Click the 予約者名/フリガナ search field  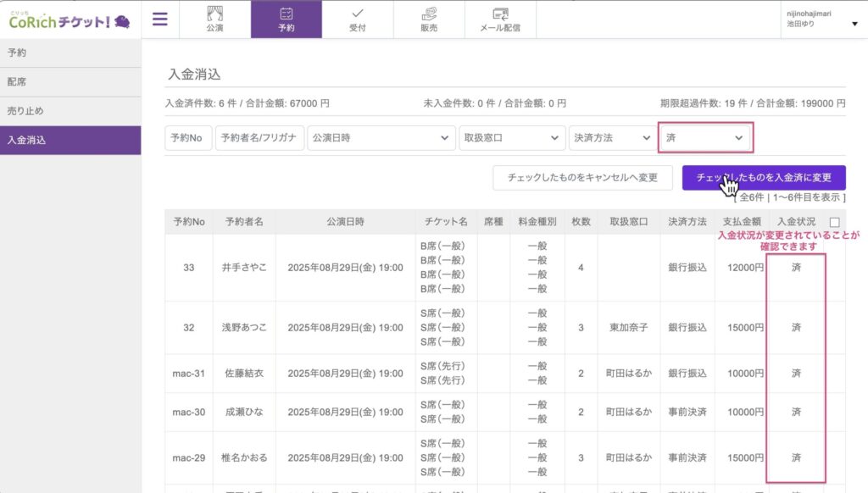[259, 137]
